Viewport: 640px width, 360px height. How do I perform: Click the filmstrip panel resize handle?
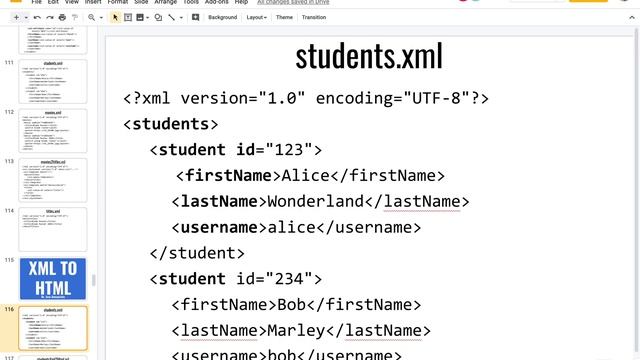tap(93, 280)
